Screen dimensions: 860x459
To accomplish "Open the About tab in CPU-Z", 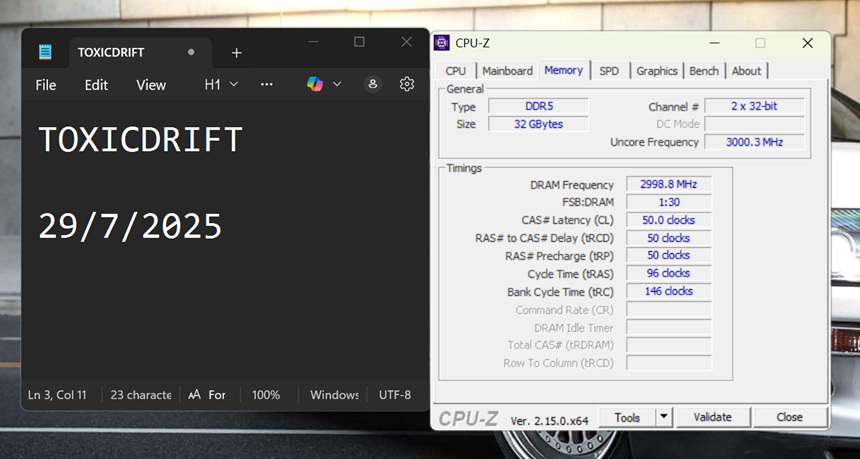I will click(746, 71).
